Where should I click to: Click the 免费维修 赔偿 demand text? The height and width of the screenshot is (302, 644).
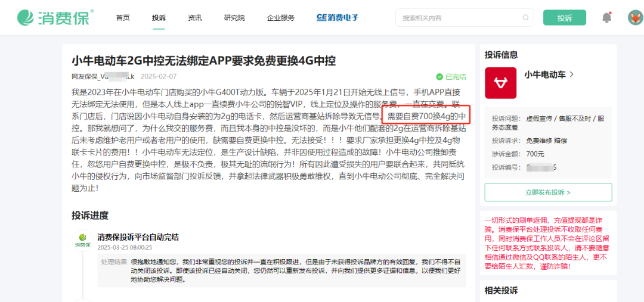(546, 141)
